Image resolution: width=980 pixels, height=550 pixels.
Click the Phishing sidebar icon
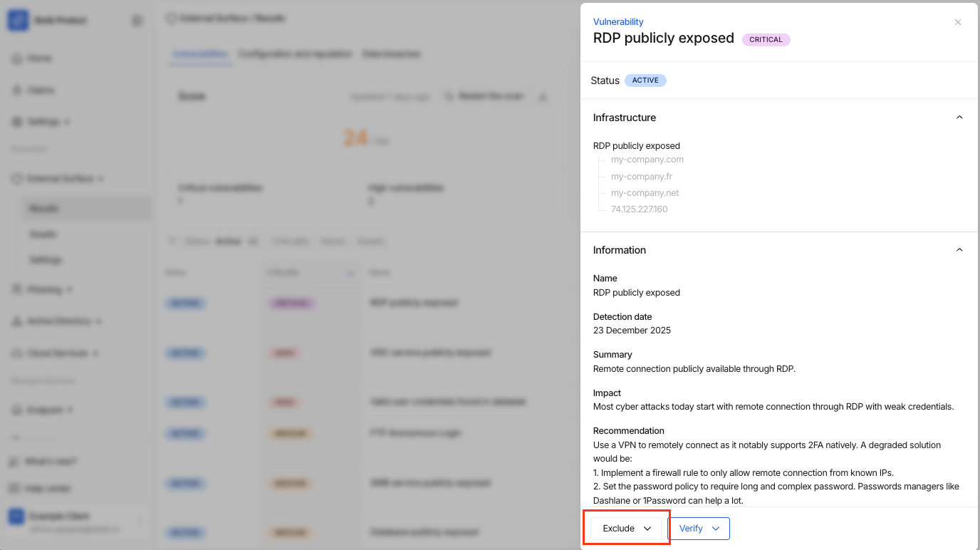[17, 289]
